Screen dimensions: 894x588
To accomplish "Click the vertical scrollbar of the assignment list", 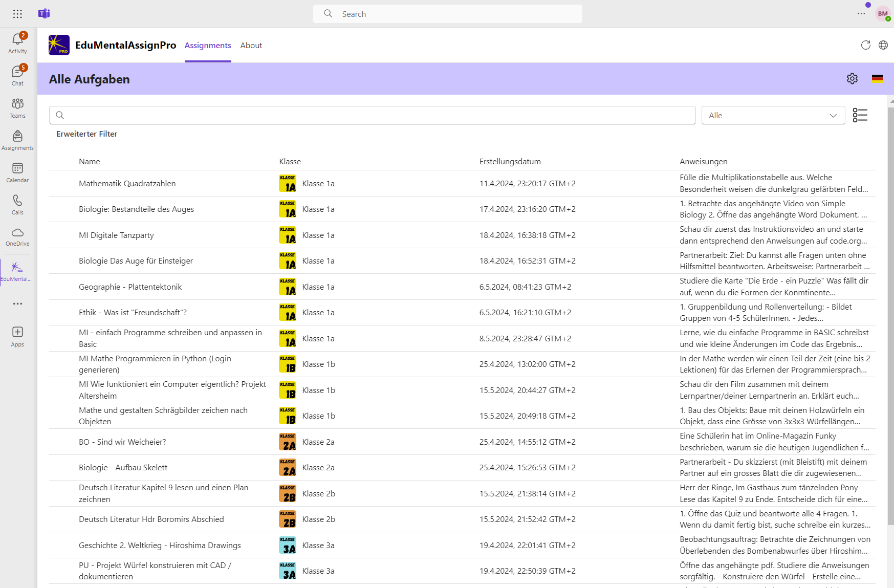I will click(x=890, y=316).
